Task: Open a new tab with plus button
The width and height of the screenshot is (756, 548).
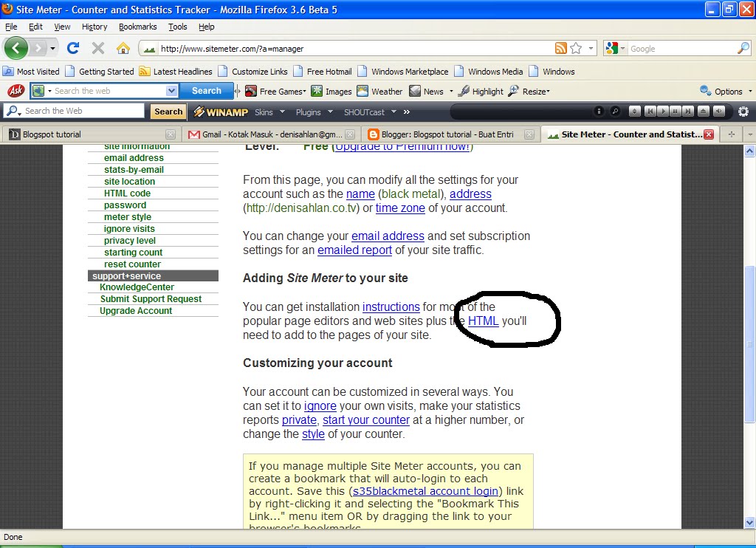Action: [732, 134]
